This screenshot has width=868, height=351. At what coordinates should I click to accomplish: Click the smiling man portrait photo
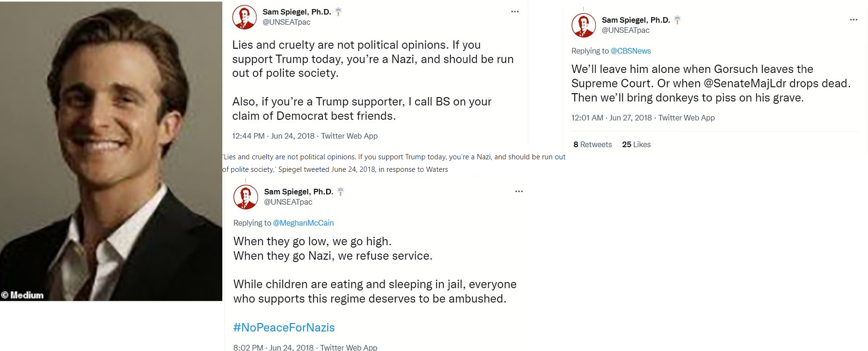pyautogui.click(x=111, y=145)
